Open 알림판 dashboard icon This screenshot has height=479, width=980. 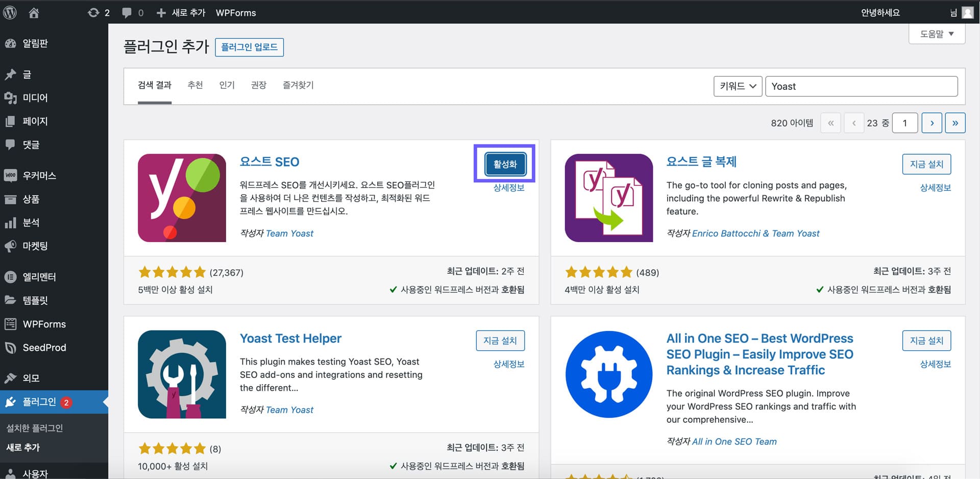click(x=10, y=43)
